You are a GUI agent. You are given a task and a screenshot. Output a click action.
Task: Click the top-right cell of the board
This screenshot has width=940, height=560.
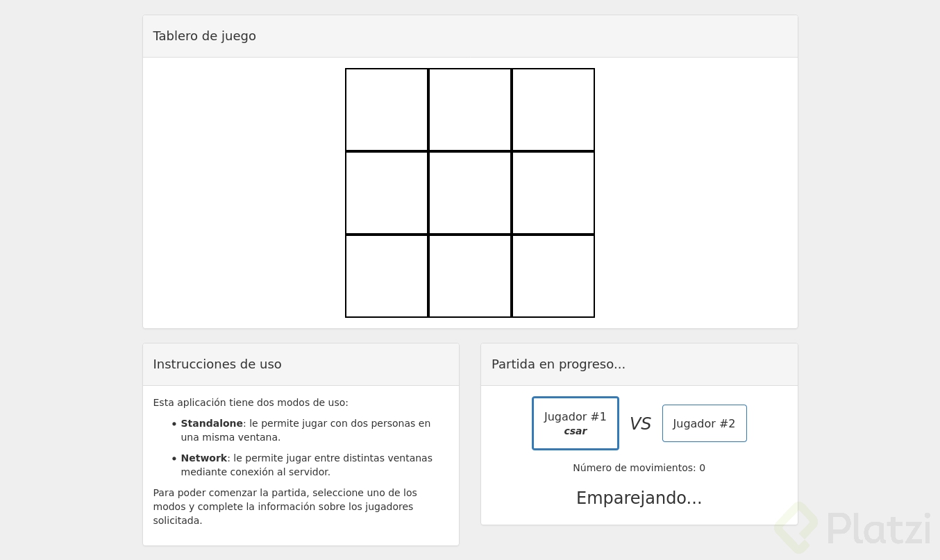click(x=553, y=110)
